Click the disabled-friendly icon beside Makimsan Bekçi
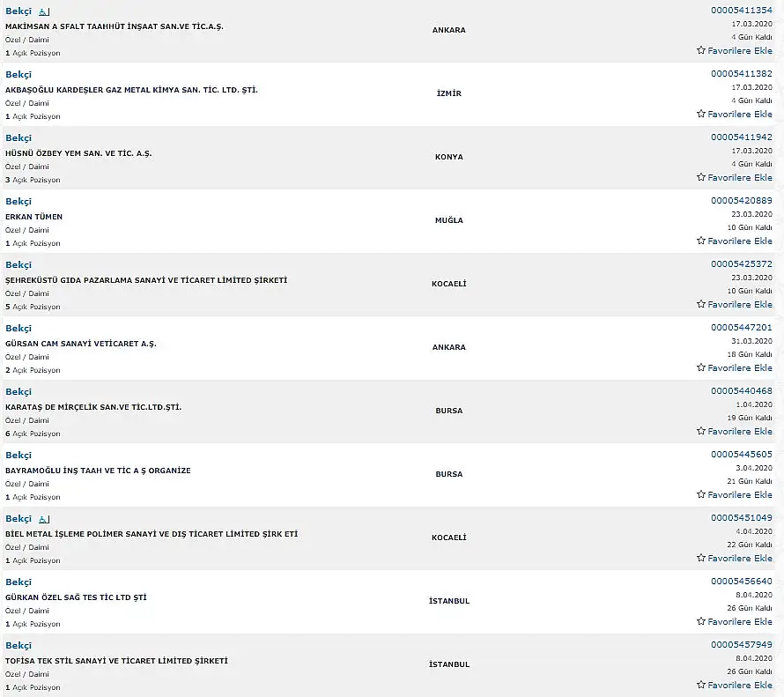Image resolution: width=784 pixels, height=697 pixels. 44,11
